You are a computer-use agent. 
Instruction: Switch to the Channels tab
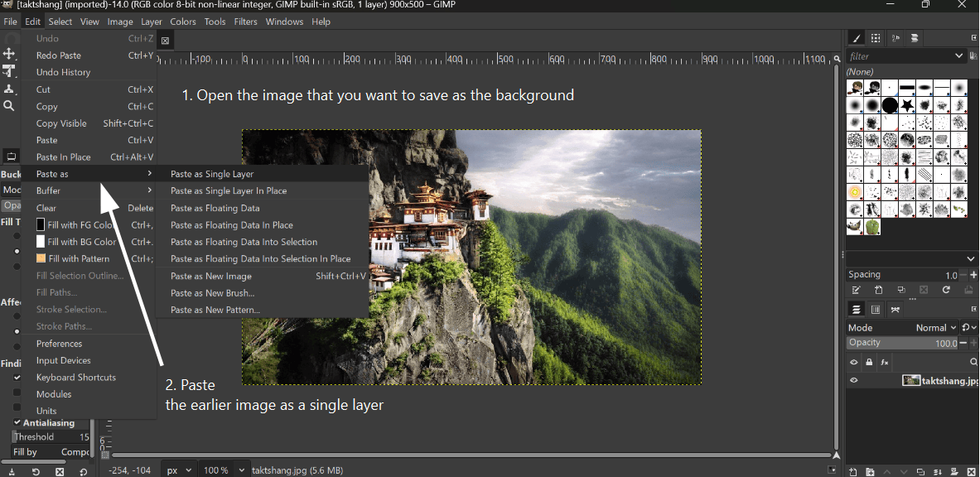pos(876,309)
